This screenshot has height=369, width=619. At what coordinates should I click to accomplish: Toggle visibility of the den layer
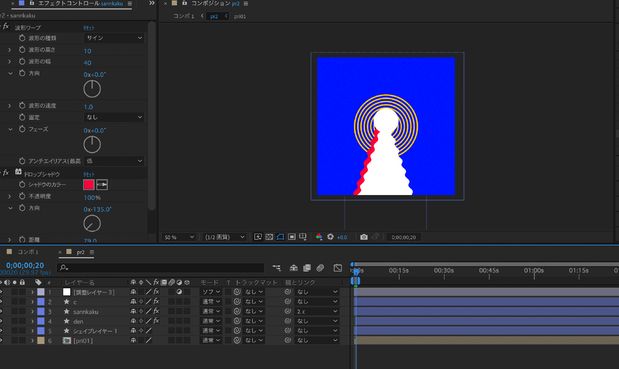click(1, 321)
